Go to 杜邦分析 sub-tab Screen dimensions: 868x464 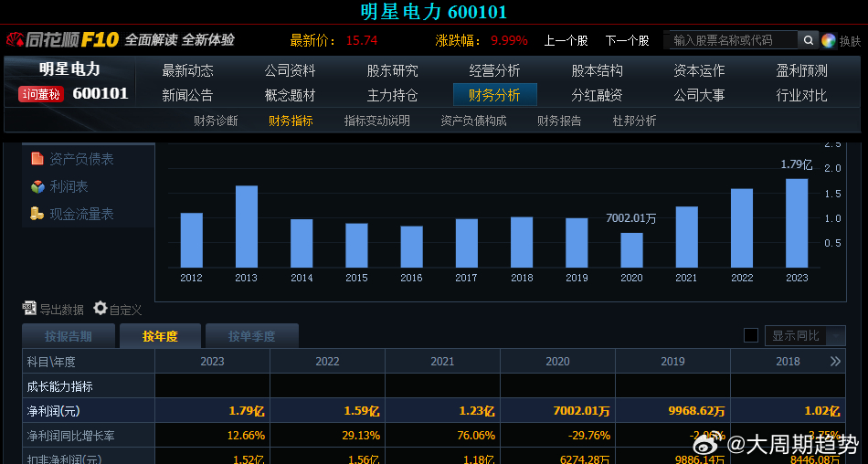coord(634,121)
